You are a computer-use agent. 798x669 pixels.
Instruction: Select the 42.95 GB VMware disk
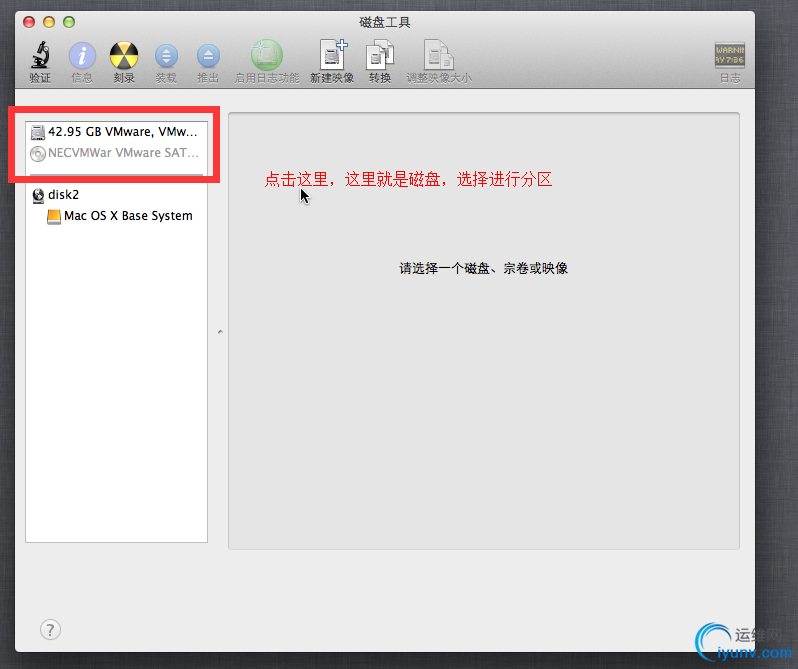[x=117, y=132]
